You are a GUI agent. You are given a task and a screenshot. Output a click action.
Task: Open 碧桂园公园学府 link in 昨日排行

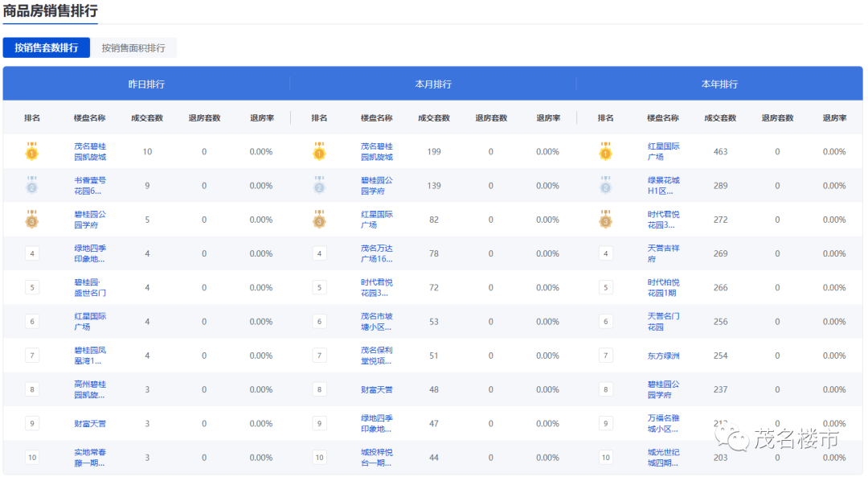(x=90, y=220)
